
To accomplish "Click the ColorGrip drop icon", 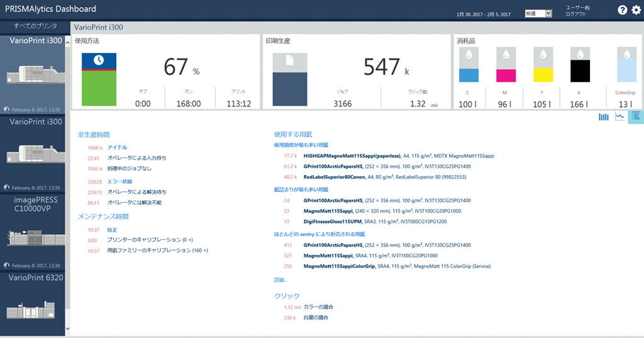I will [627, 54].
